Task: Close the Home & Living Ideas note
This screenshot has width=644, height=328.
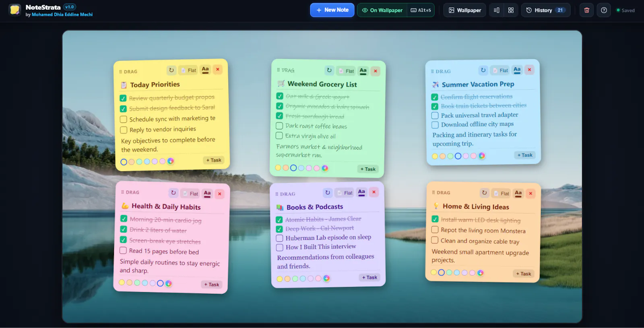Action: 530,194
